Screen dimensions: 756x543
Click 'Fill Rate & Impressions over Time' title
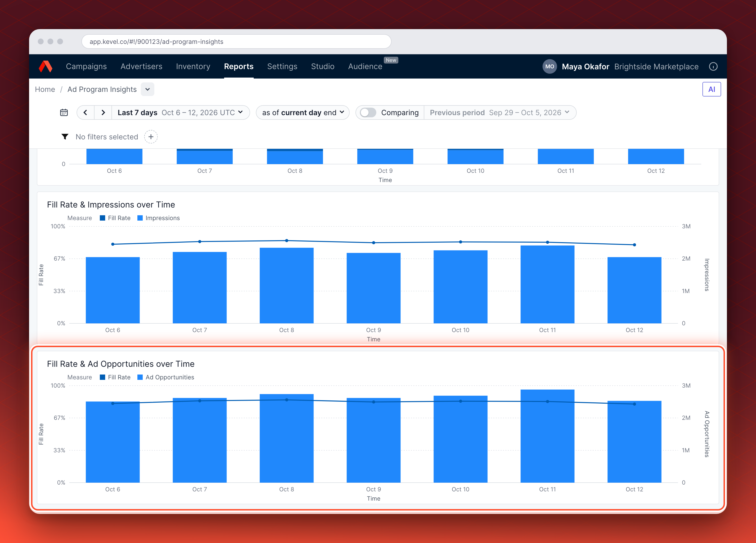coord(111,205)
